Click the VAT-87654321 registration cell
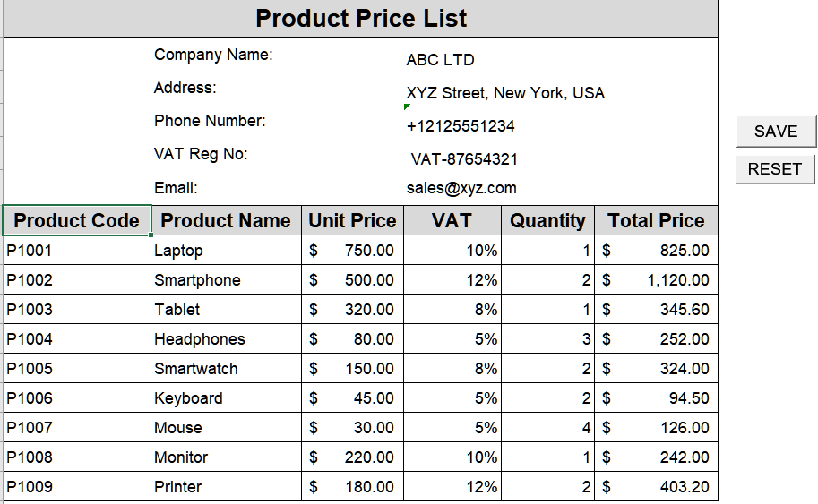The image size is (818, 504). [x=464, y=159]
